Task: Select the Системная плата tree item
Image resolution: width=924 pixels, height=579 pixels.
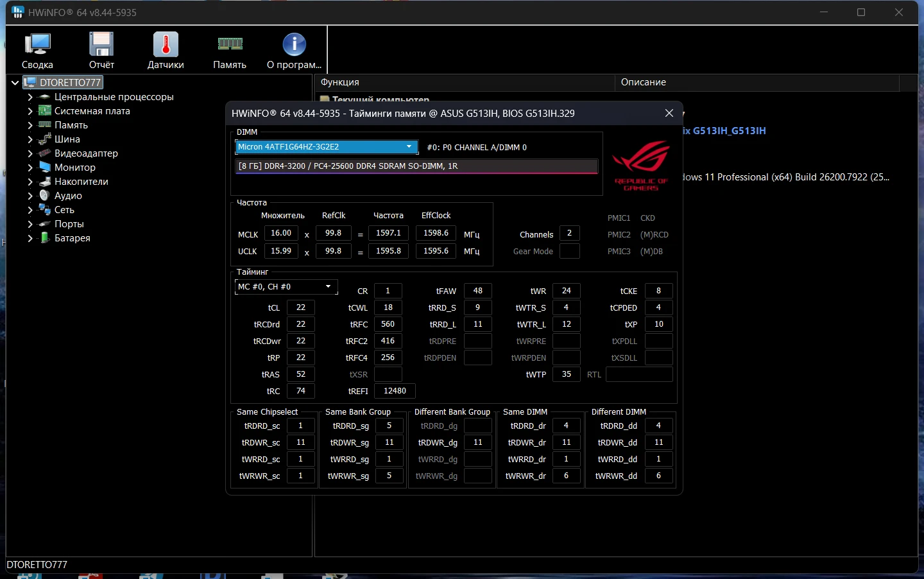Action: (x=92, y=111)
